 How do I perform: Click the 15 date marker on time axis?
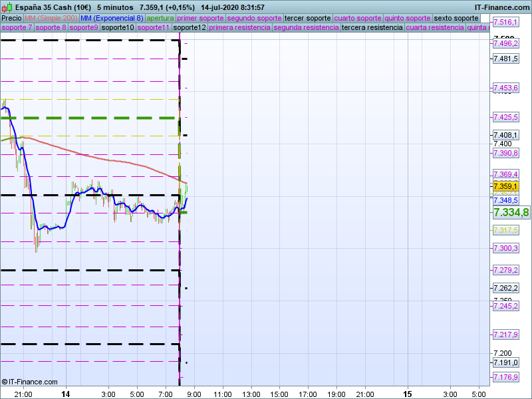point(407,394)
